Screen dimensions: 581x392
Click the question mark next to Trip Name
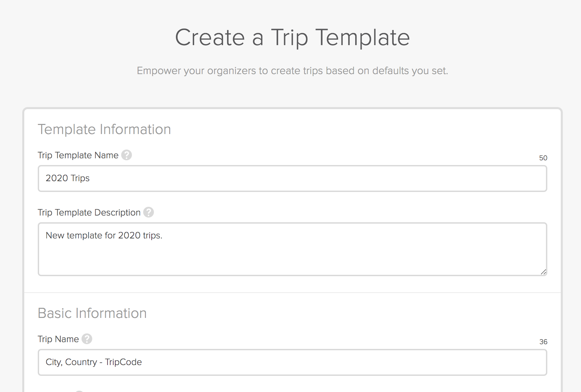click(x=87, y=339)
